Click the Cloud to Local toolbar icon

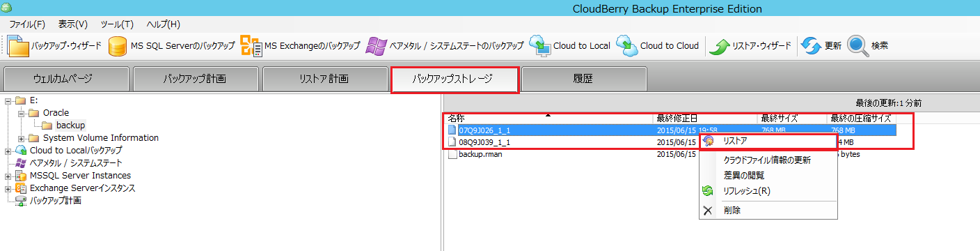point(539,46)
